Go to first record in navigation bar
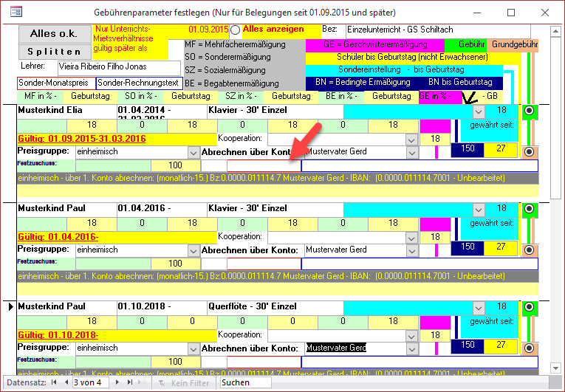The height and width of the screenshot is (392, 565). (x=53, y=382)
